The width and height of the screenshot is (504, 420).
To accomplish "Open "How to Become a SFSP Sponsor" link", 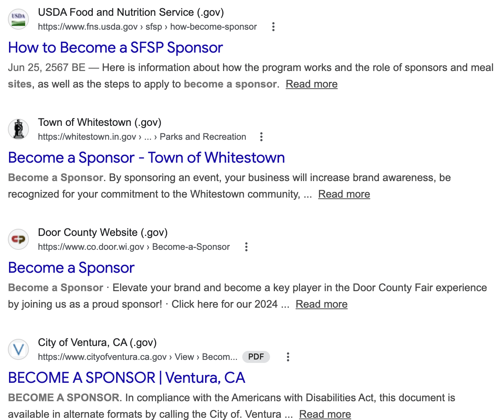I will [x=115, y=48].
